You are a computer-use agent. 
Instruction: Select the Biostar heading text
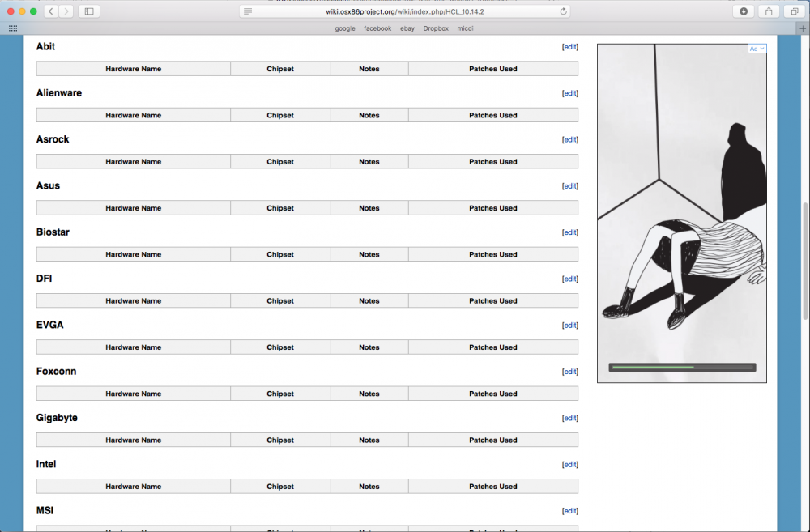(53, 232)
